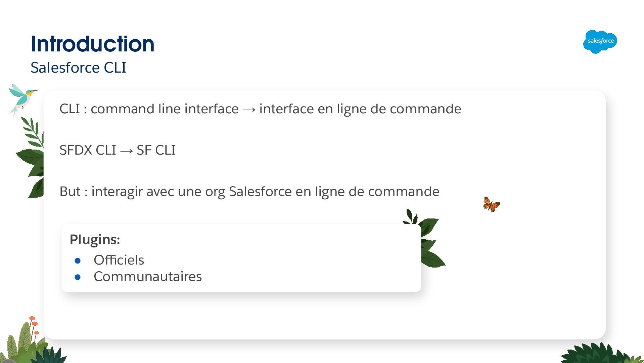This screenshot has width=644, height=363.
Task: Click the blue bullet before Officiels
Action: 78,260
